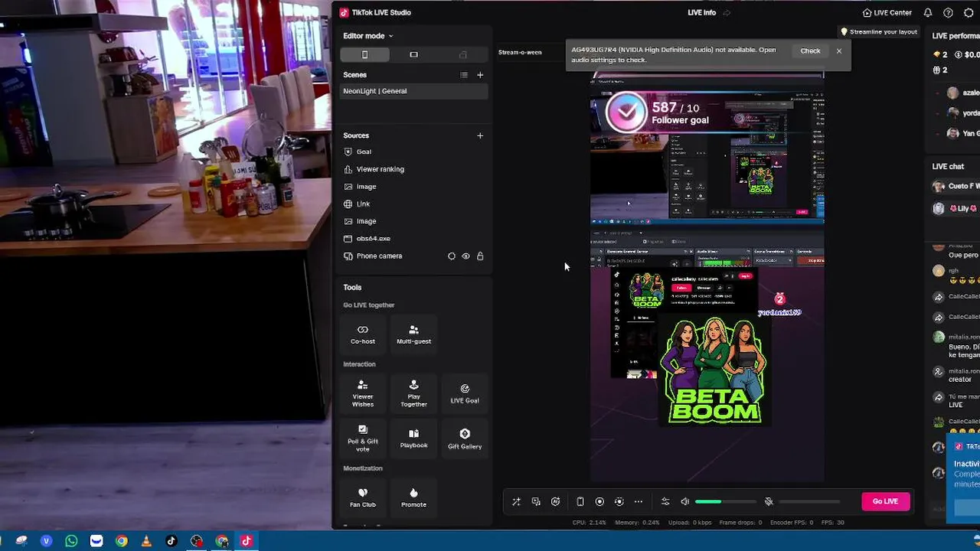Open the Viewer Wishes tool

[x=363, y=393]
